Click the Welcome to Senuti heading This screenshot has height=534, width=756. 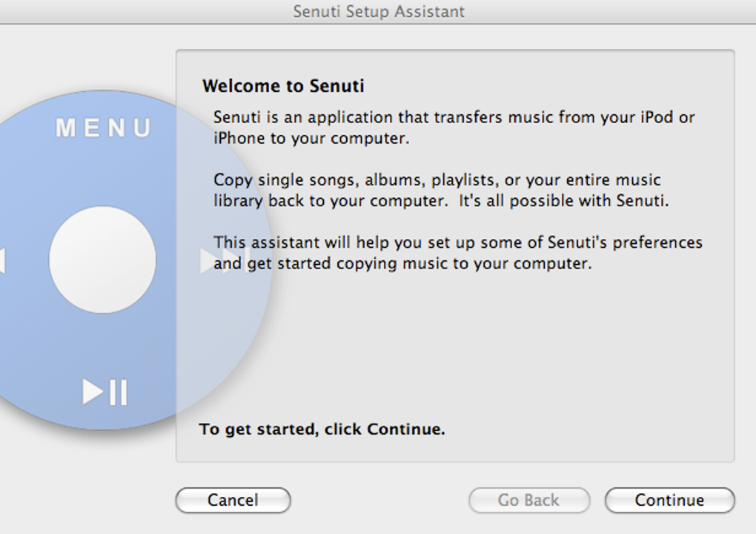tap(283, 86)
